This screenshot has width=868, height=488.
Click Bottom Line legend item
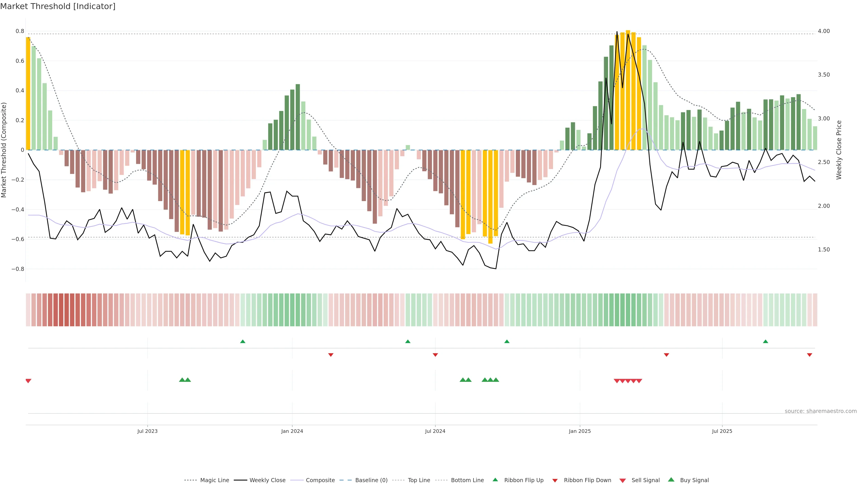467,480
